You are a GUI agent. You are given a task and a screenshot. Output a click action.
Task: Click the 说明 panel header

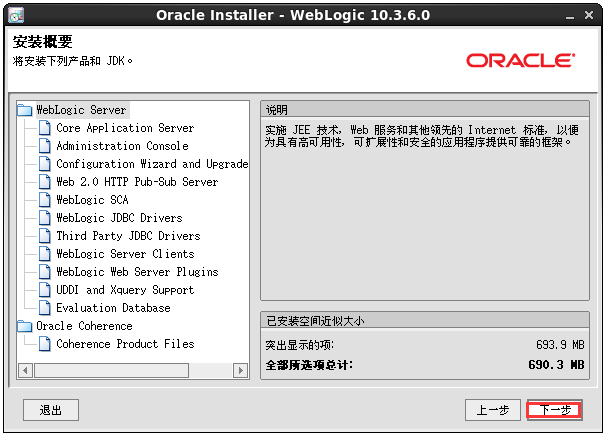coord(425,110)
